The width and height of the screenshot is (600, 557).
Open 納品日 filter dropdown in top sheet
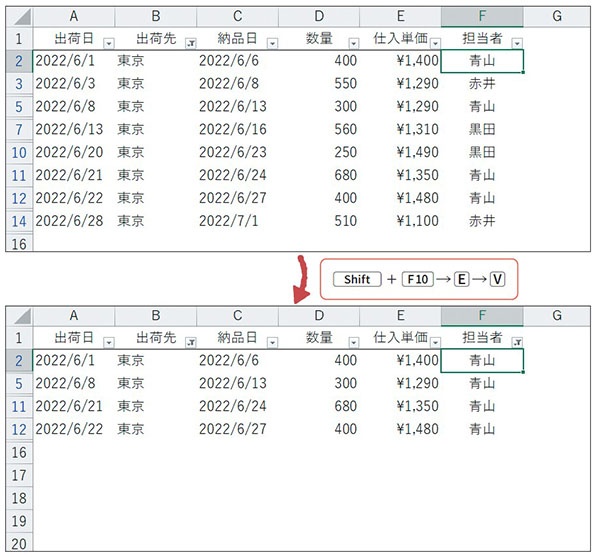[272, 44]
